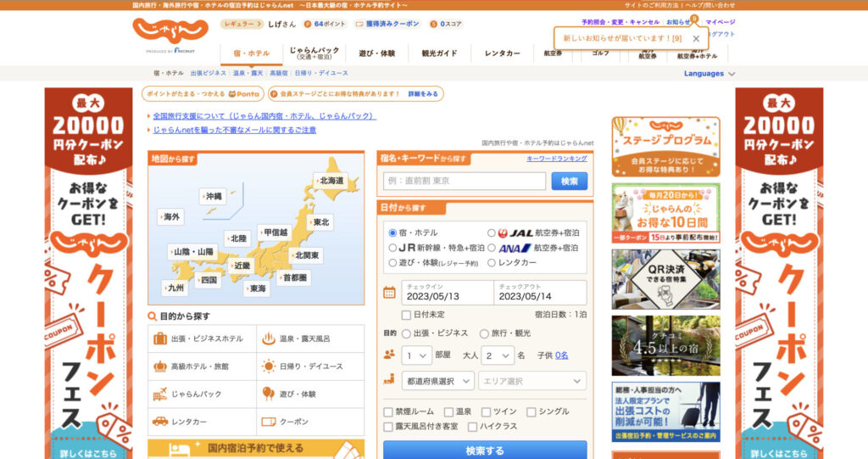The height and width of the screenshot is (459, 868).
Task: Open the キーワードランキング link
Action: click(x=556, y=159)
